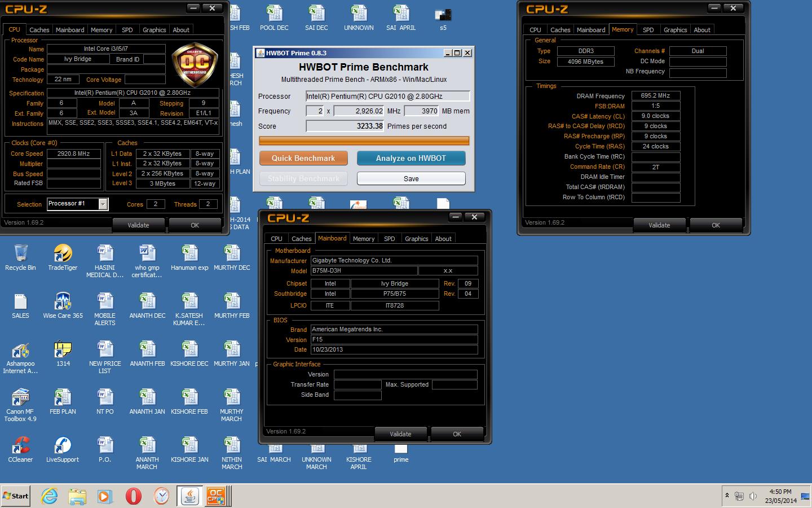
Task: Show hidden system tray icons
Action: pos(727,496)
